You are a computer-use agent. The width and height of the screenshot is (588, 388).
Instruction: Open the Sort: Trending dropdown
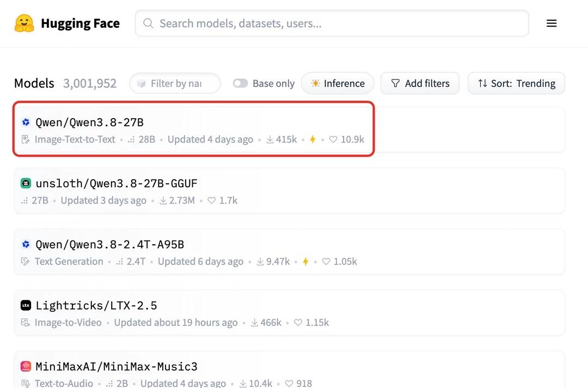click(516, 83)
